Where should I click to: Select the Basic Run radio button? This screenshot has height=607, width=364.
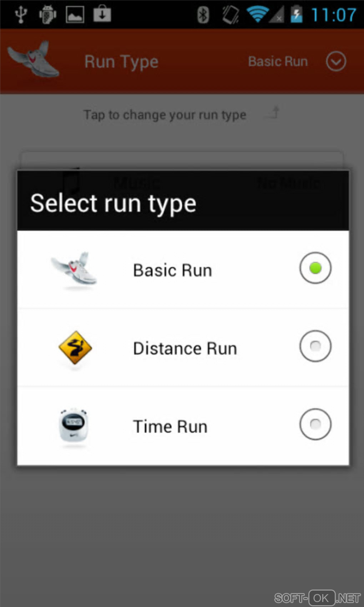point(315,268)
